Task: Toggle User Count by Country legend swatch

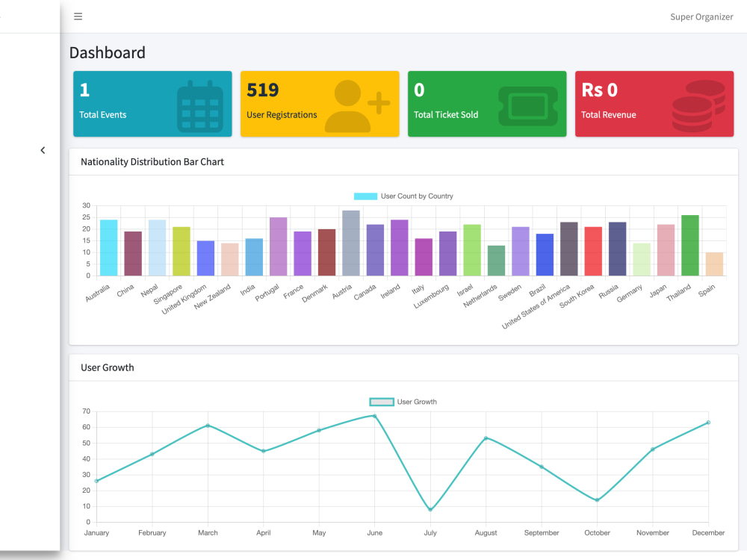Action: tap(365, 196)
